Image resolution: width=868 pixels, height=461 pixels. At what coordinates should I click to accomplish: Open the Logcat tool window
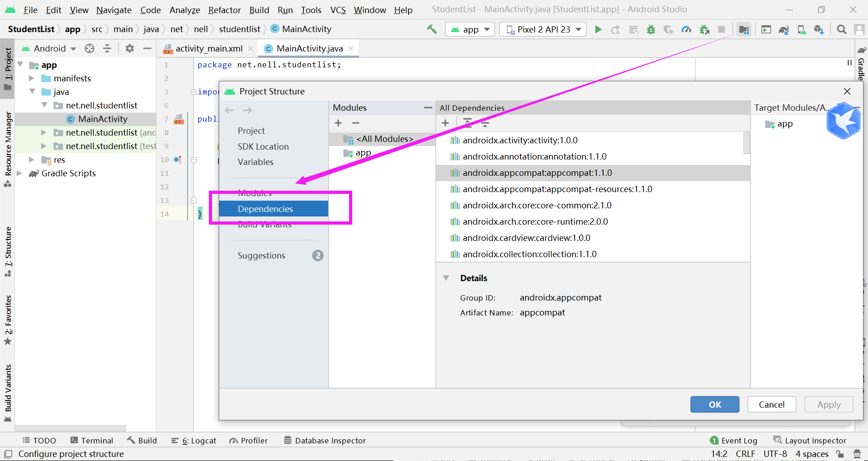pyautogui.click(x=193, y=441)
